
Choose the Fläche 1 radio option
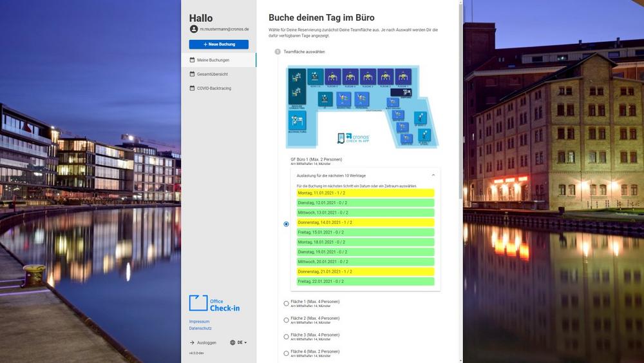[x=287, y=303]
